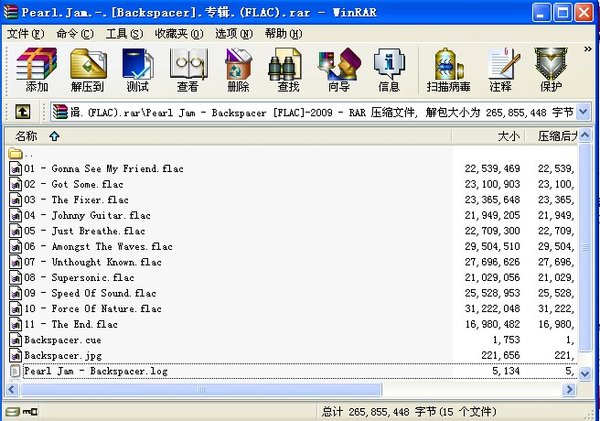Viewport: 600px width, 421px height.
Task: Start 扫描病毒 (Virus Scan)
Action: point(448,70)
